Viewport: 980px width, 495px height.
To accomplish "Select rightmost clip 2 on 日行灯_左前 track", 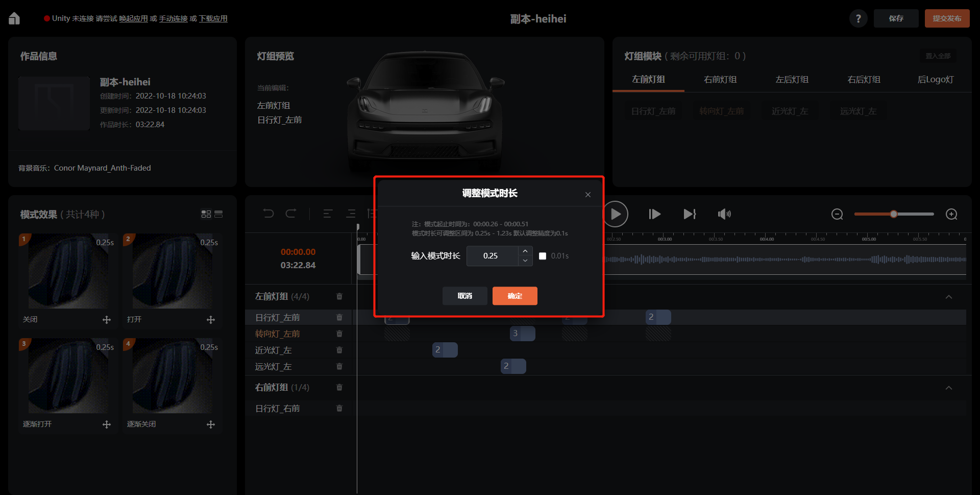I will pyautogui.click(x=658, y=317).
